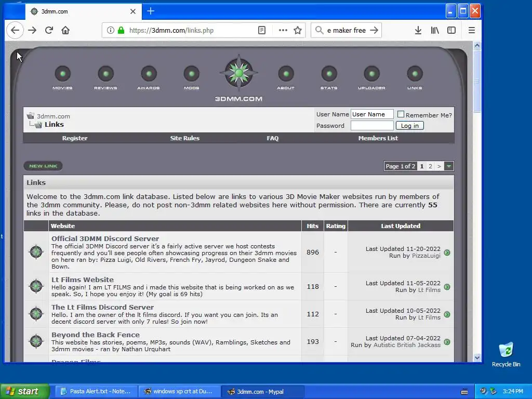Sort by the Hits column header
This screenshot has height=399, width=532.
coord(312,226)
